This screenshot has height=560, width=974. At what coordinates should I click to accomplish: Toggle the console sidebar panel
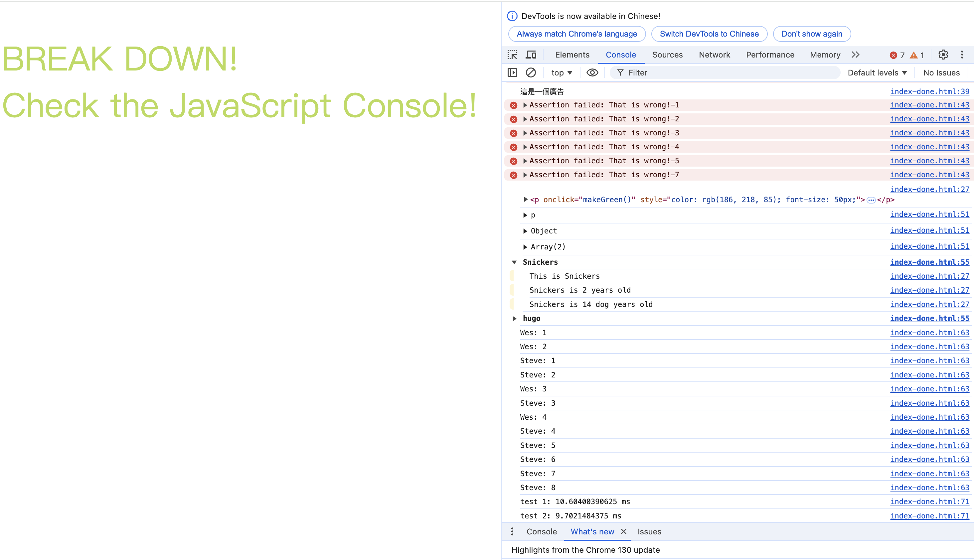[x=512, y=72]
